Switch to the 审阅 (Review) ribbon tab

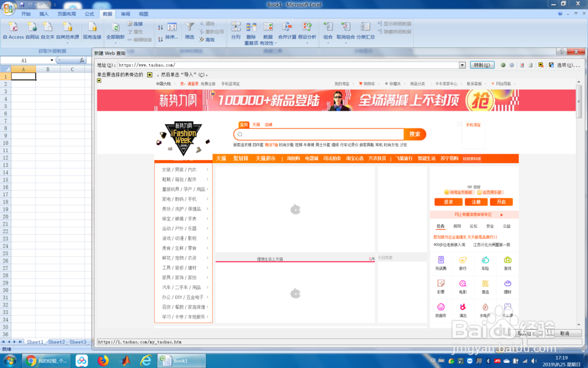pyautogui.click(x=125, y=14)
